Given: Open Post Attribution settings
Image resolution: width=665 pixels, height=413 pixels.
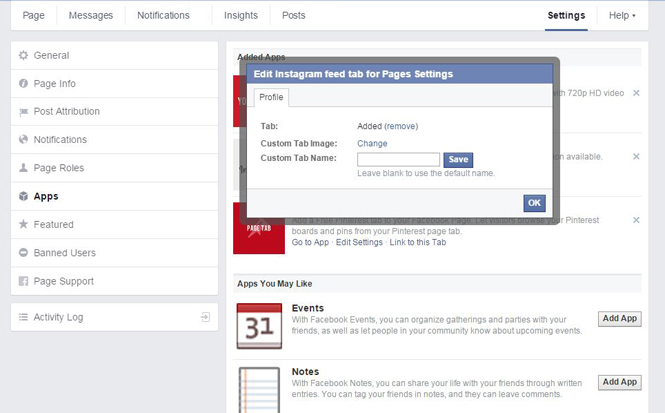Looking at the screenshot, I should pyautogui.click(x=115, y=112).
